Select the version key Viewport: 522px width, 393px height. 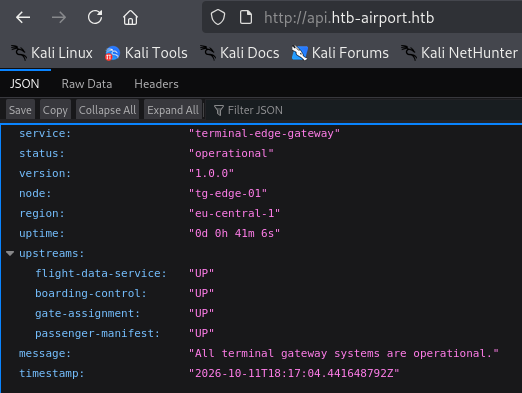click(x=45, y=173)
